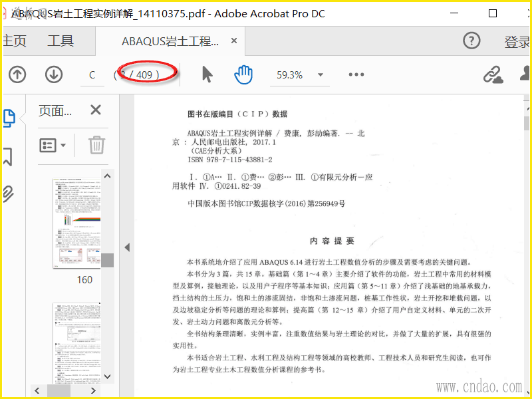The image size is (532, 399).
Task: Click the 内容提要 heading text
Action: pyautogui.click(x=332, y=241)
